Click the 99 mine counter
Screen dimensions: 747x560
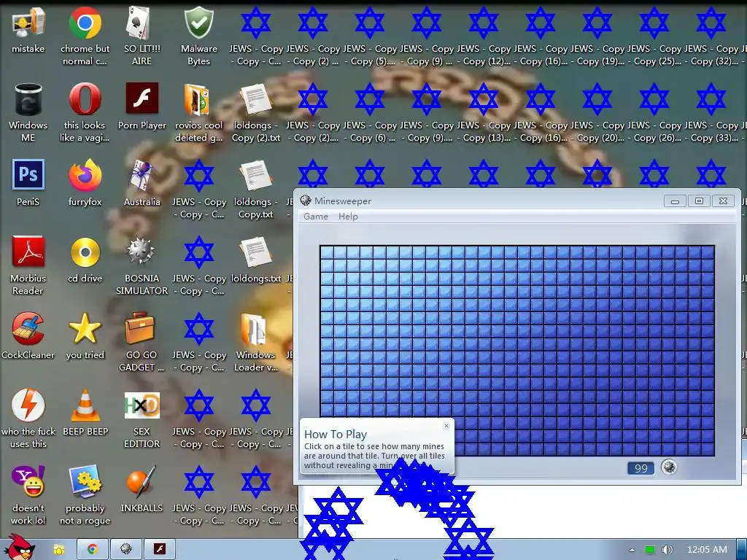pyautogui.click(x=640, y=468)
